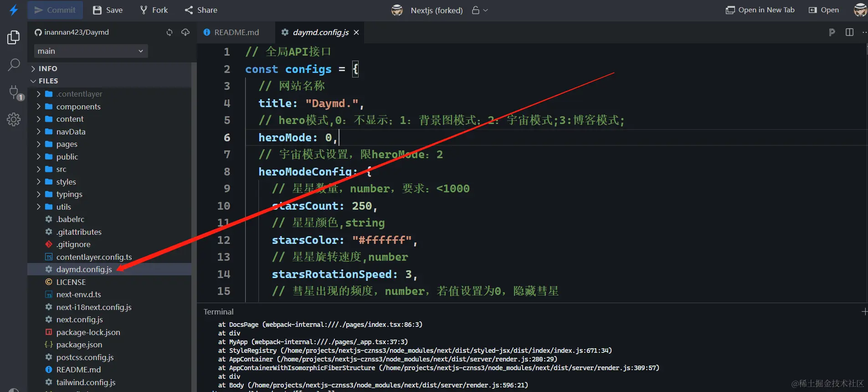Click the format document icon

pyautogui.click(x=832, y=32)
